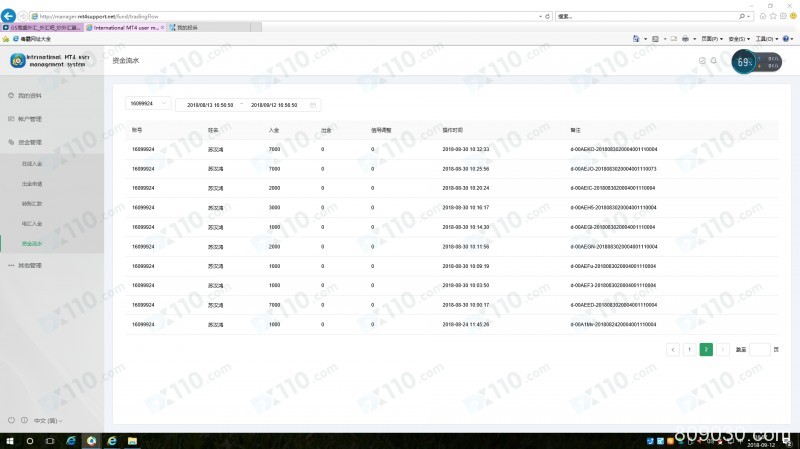Go to page 1 in pagination

tap(689, 350)
